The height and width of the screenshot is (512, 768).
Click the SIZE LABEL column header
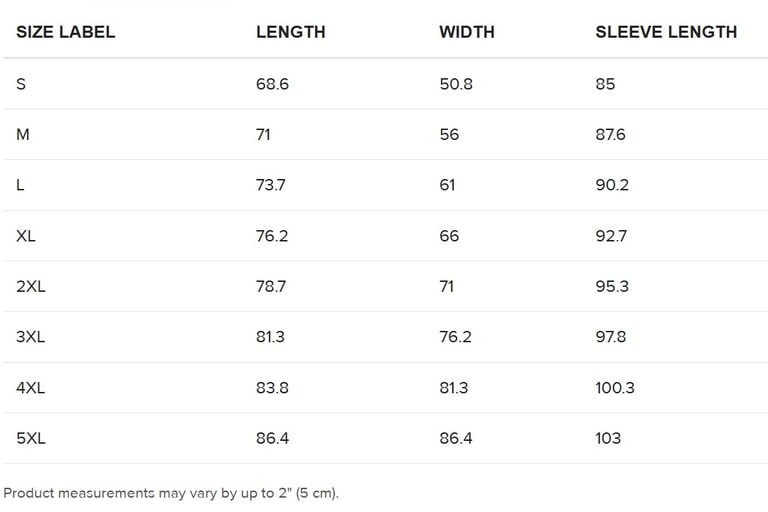(66, 32)
